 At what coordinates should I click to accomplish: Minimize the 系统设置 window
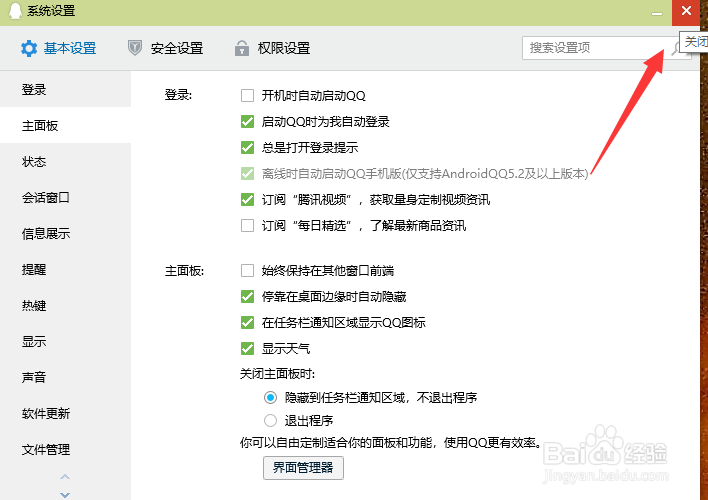click(657, 14)
